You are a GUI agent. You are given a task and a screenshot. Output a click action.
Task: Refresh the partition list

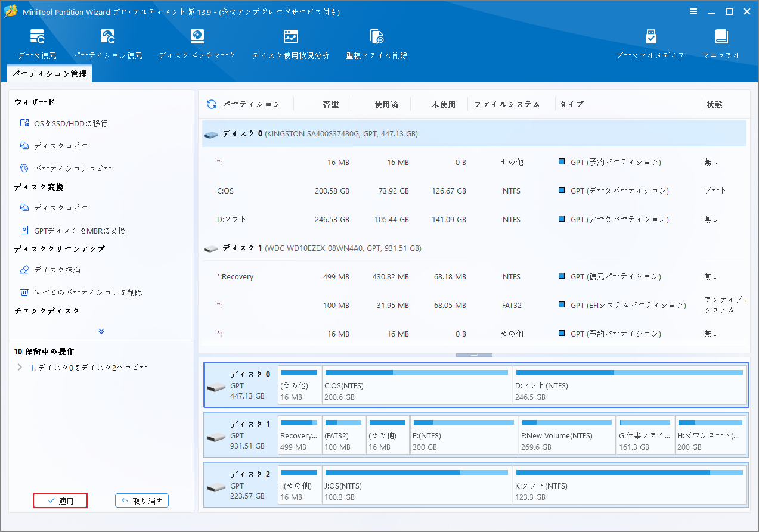point(212,104)
